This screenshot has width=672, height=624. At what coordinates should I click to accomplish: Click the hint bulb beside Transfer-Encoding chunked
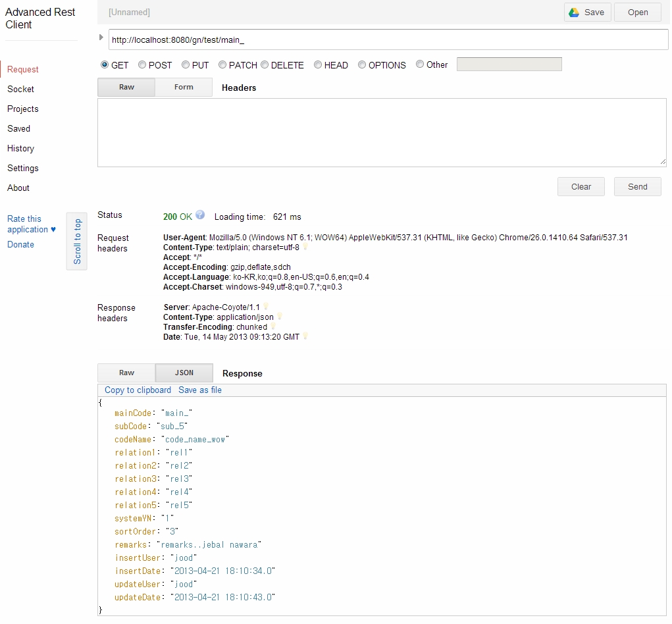click(273, 326)
